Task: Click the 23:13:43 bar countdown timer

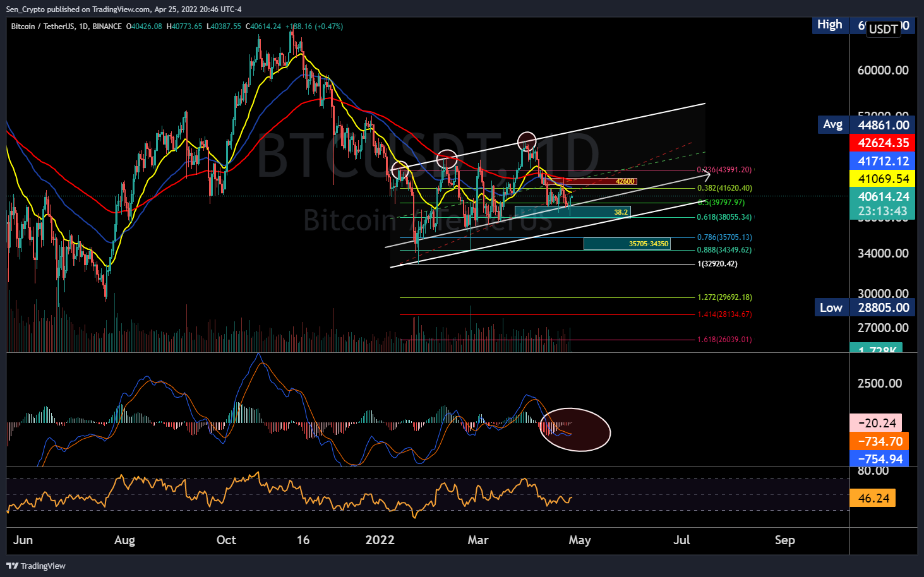Action: pyautogui.click(x=883, y=211)
